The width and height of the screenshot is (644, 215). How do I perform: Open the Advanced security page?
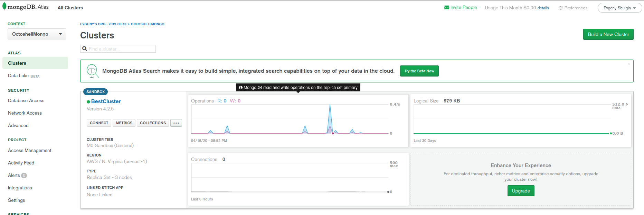(x=18, y=125)
